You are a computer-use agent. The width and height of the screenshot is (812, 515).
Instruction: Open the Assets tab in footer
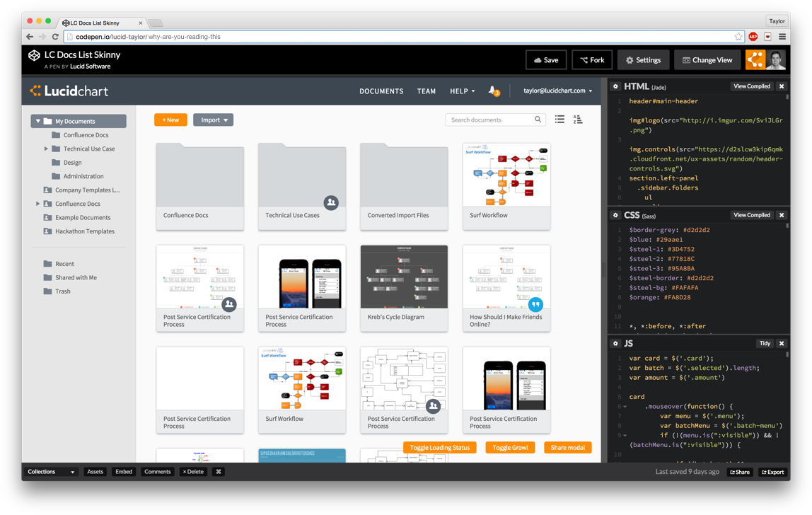pos(95,472)
